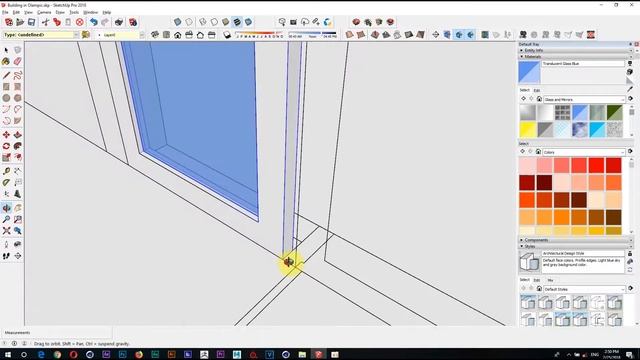Sample material with eyedropper icon
The width and height of the screenshot is (640, 360).
(630, 89)
